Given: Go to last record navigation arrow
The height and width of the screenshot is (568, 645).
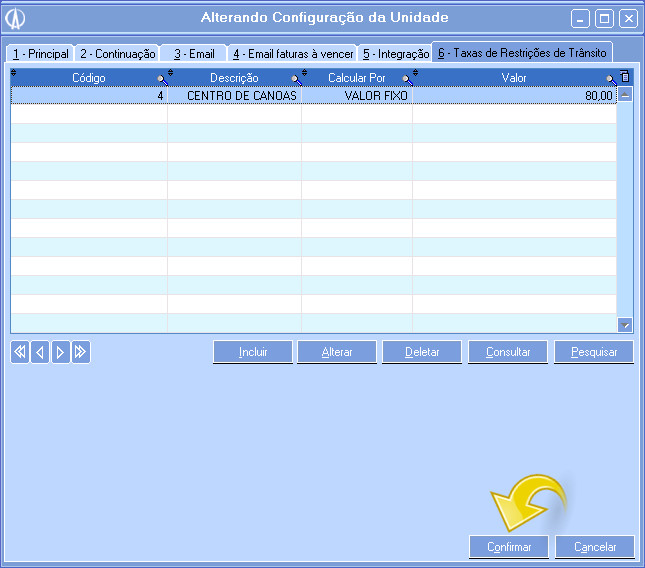Looking at the screenshot, I should (81, 352).
